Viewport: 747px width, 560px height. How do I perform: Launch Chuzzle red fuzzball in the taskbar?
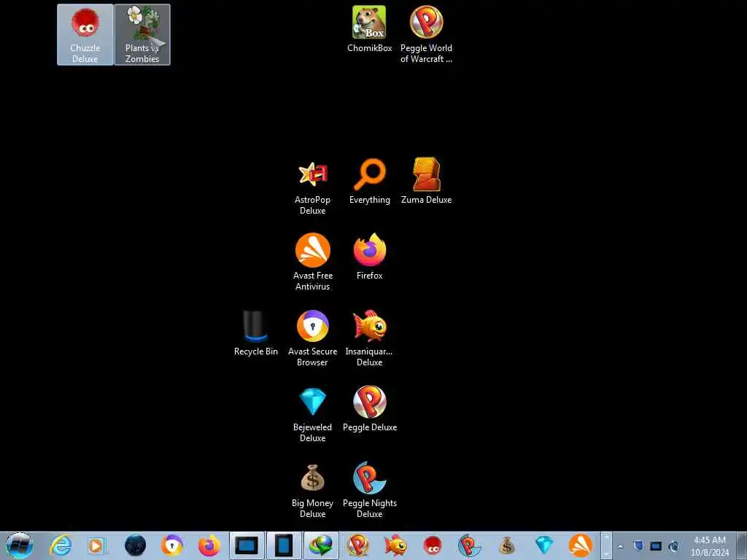433,545
